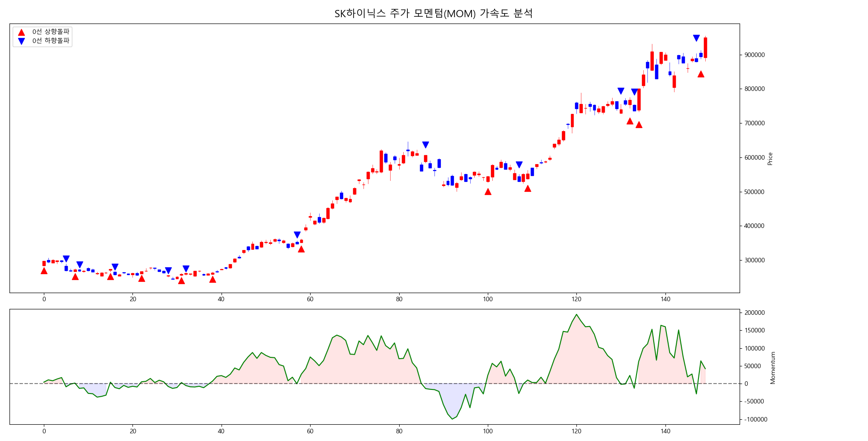Click the red up-triangle marker near index 7
This screenshot has width=868, height=441.
click(x=75, y=276)
